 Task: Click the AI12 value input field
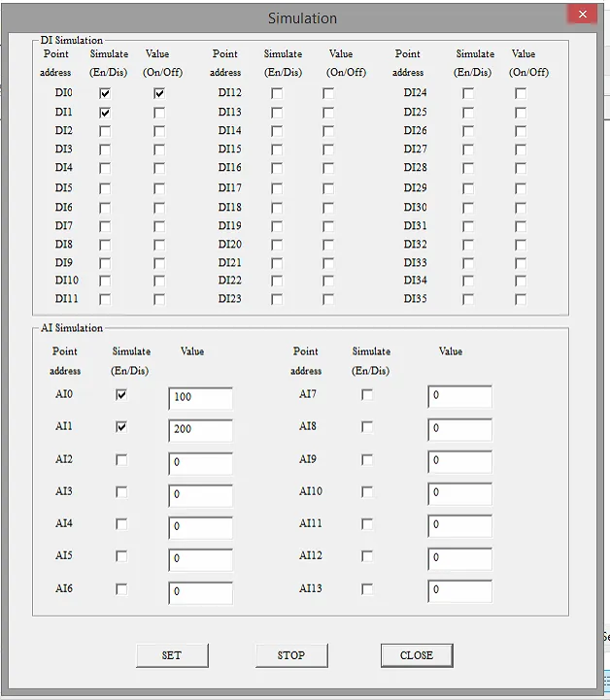460,559
